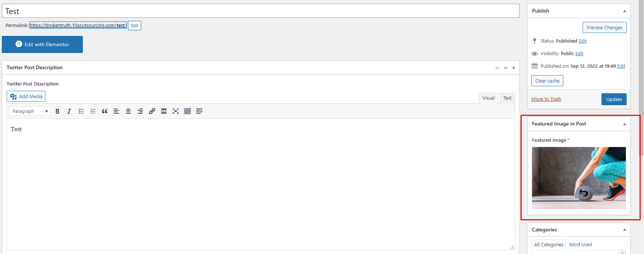Screen dimensions: 644x254
Task: Enable fullscreen distraction-free mode
Action: [176, 111]
